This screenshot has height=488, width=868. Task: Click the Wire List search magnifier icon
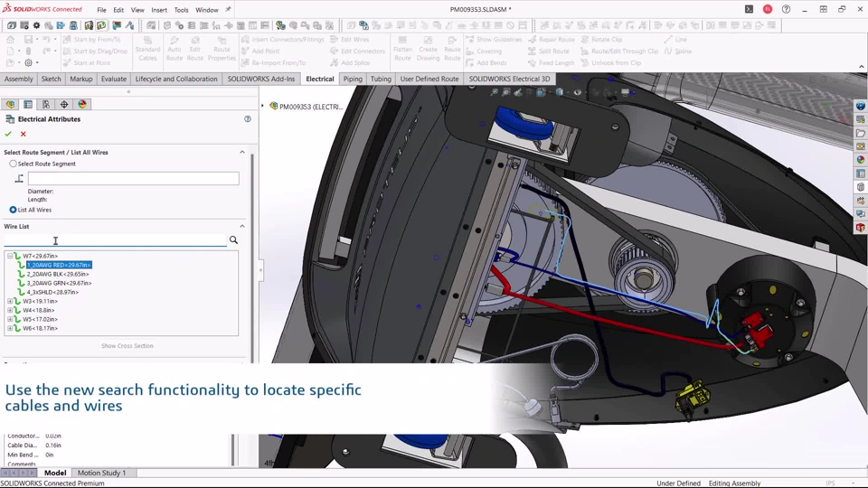coord(233,240)
